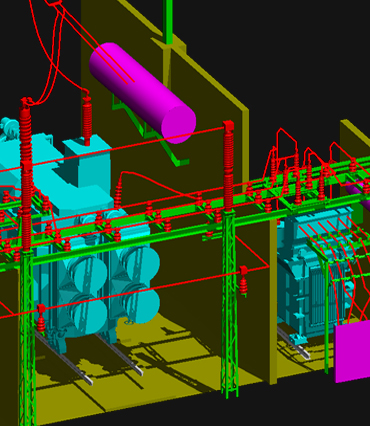This screenshot has width=370, height=426.
Task: Select the left green lattice support column
Action: pos(27,337)
